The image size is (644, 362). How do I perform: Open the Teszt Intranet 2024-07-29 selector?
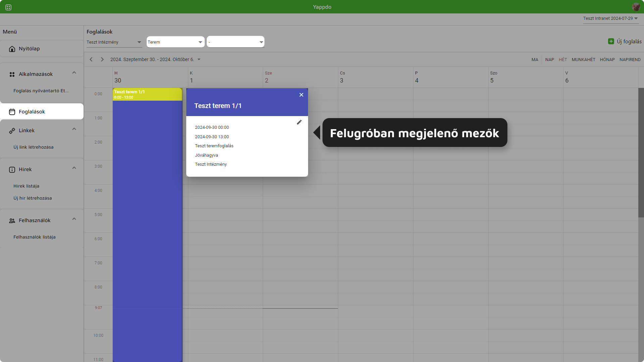click(x=610, y=18)
